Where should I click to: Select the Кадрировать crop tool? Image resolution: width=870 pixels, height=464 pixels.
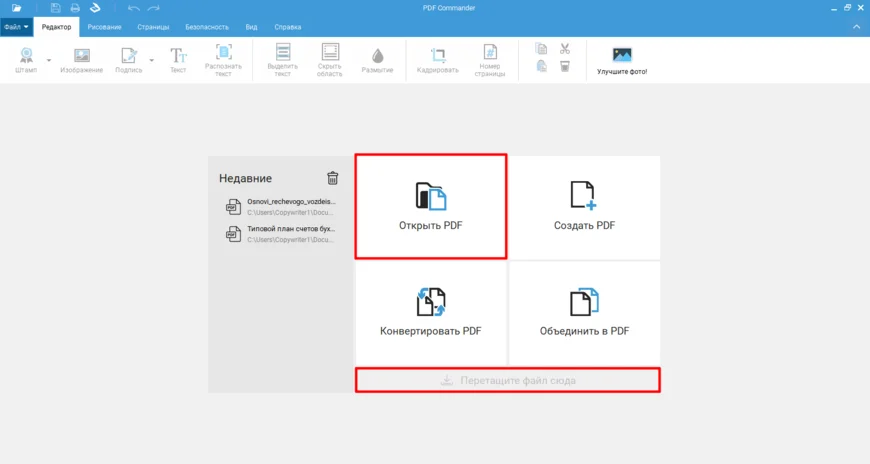pos(438,60)
